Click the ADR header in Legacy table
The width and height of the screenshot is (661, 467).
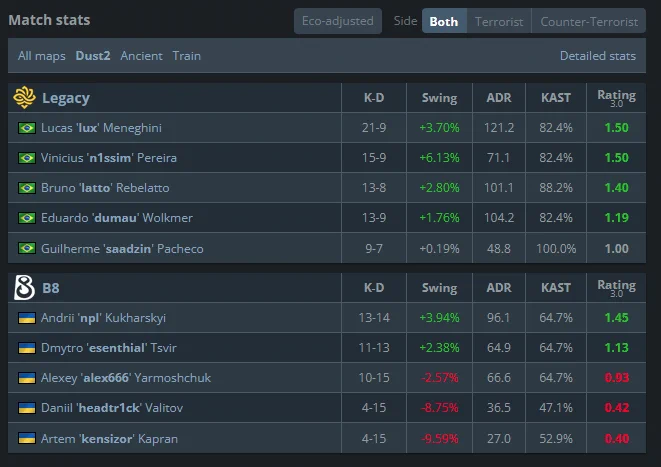pos(499,98)
